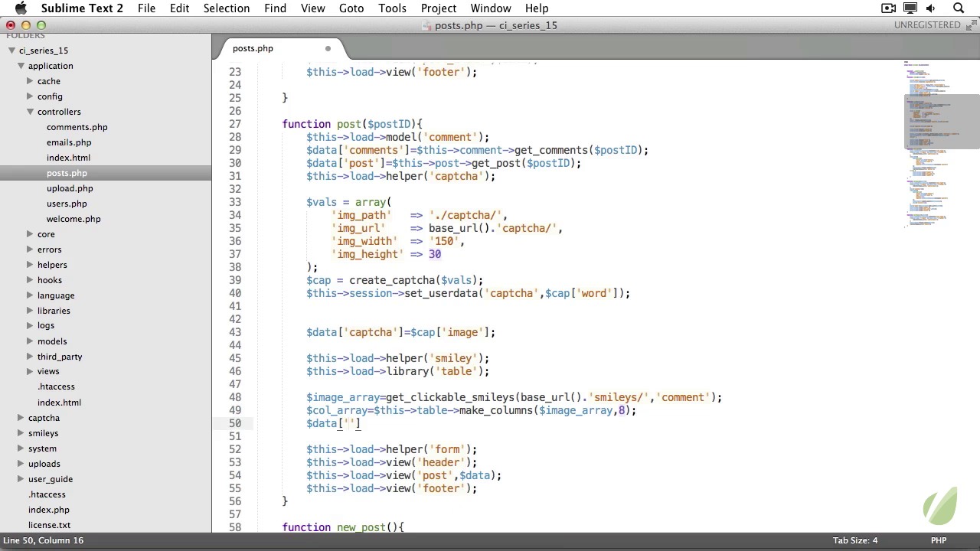Viewport: 980px width, 551px height.
Task: Open index.html below .htaccess in application
Action: click(59, 403)
